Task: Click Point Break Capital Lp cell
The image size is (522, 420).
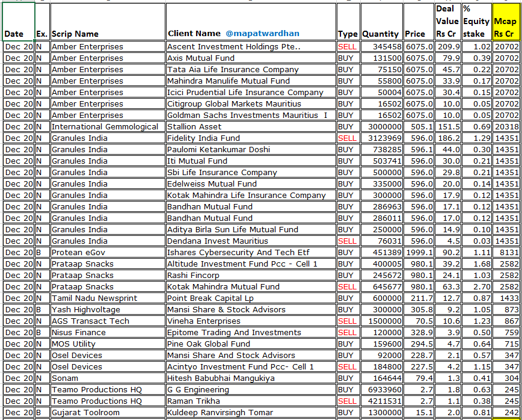Action: (251, 298)
